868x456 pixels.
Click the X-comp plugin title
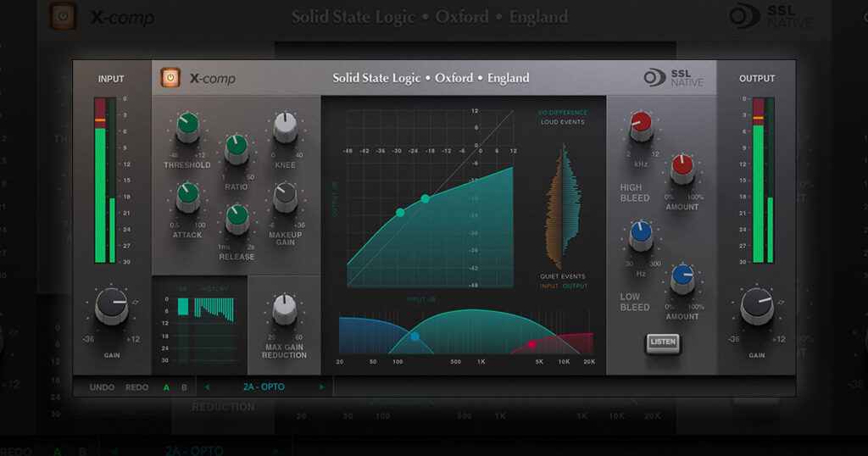pyautogui.click(x=213, y=79)
